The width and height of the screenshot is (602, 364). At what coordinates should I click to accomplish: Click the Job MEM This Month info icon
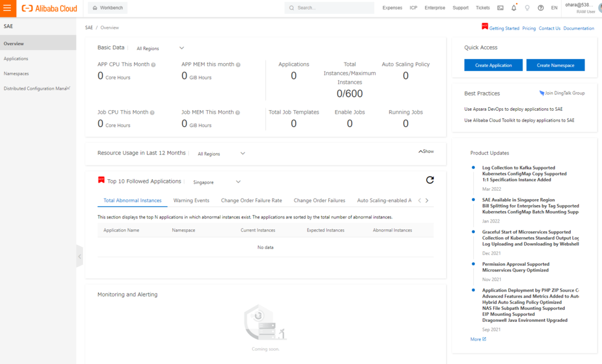[x=238, y=113]
